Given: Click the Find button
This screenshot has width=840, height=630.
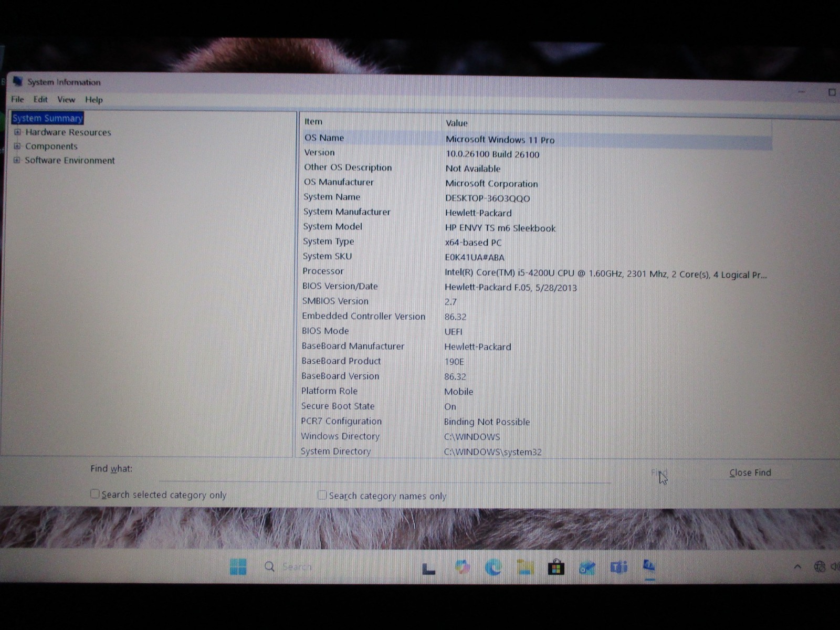Looking at the screenshot, I should pos(659,472).
